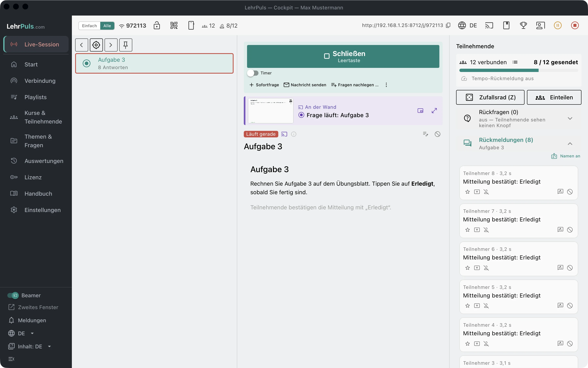Click the pin icon above question list
Viewport: 588px width, 368px height.
coord(126,45)
